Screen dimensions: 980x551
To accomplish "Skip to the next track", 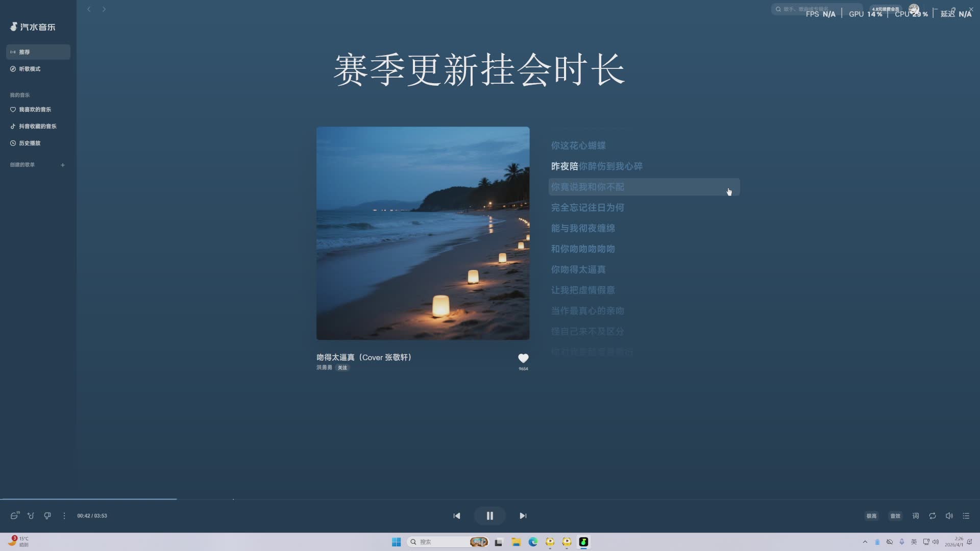I will pyautogui.click(x=523, y=516).
